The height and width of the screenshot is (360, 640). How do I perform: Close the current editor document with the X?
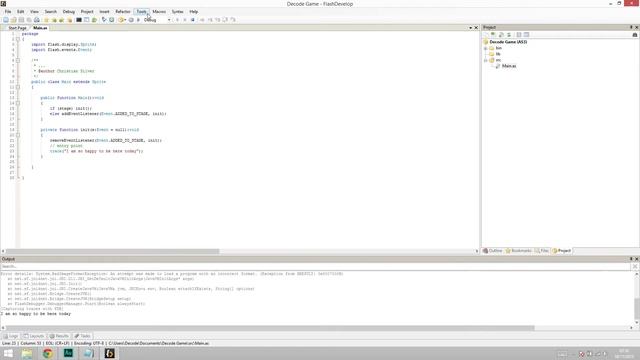476,28
